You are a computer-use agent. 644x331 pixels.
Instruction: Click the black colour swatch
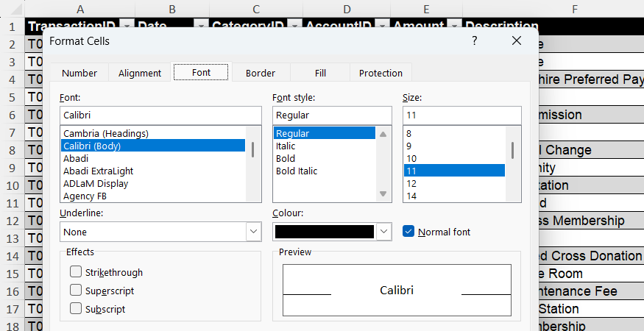[325, 232]
